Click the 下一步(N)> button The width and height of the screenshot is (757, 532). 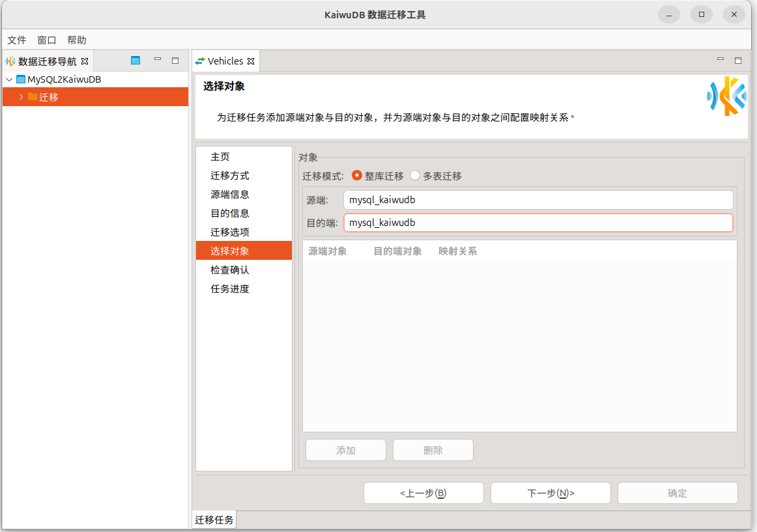(x=550, y=493)
